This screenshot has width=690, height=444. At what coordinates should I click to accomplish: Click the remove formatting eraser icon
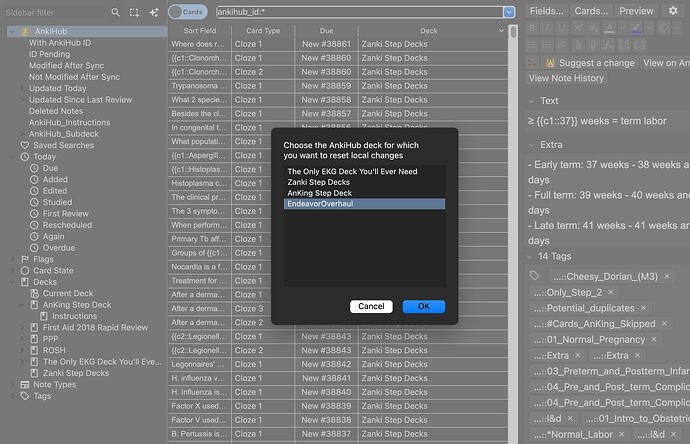coord(664,28)
